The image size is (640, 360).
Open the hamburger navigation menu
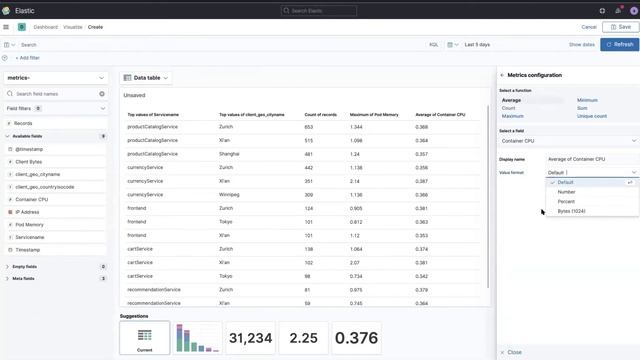point(6,27)
